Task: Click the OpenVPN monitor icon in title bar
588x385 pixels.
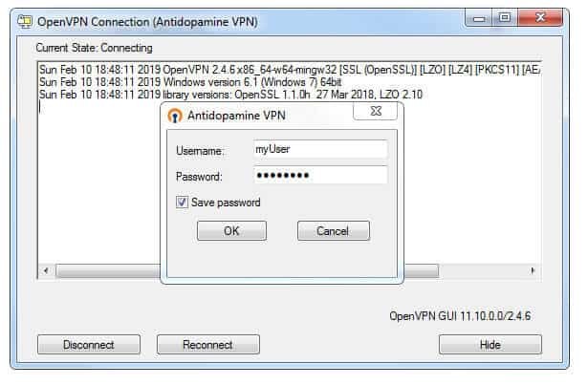Action: pyautogui.click(x=25, y=22)
